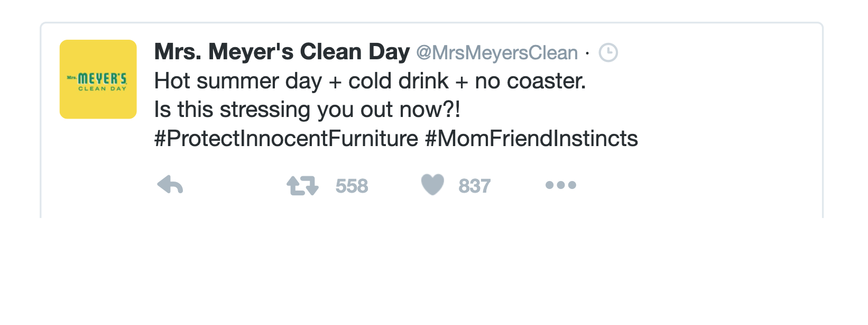Click the clock timestamp icon
The image size is (868, 325).
point(608,52)
